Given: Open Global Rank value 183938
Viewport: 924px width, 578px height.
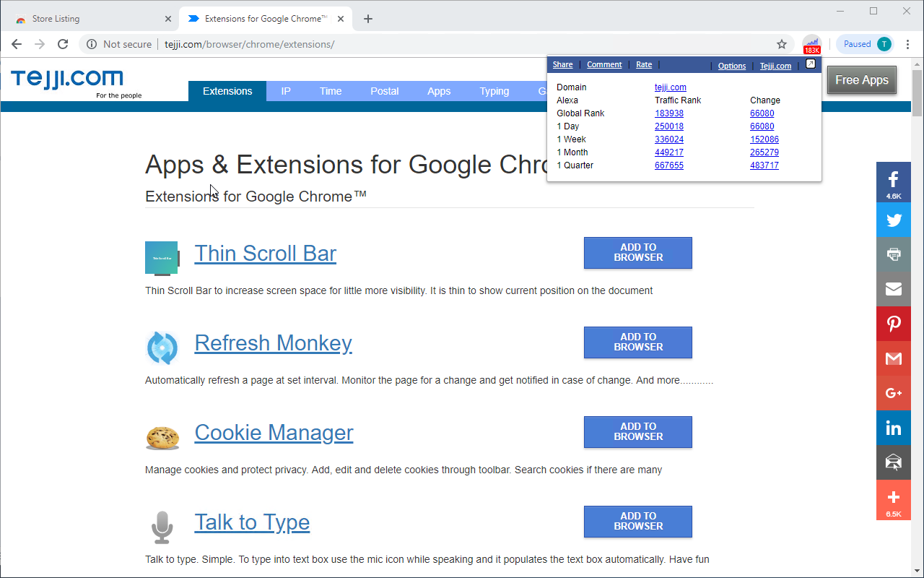Looking at the screenshot, I should [669, 113].
